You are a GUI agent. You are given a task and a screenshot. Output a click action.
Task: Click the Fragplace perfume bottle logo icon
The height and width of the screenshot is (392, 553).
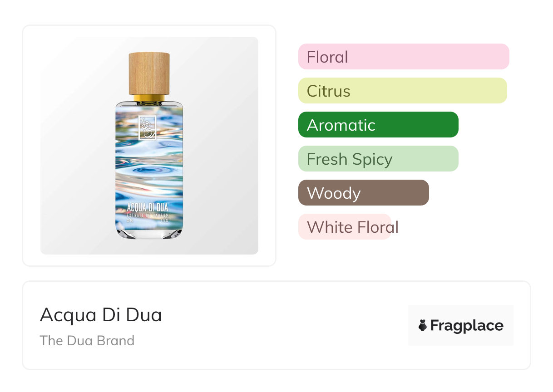[x=423, y=325]
